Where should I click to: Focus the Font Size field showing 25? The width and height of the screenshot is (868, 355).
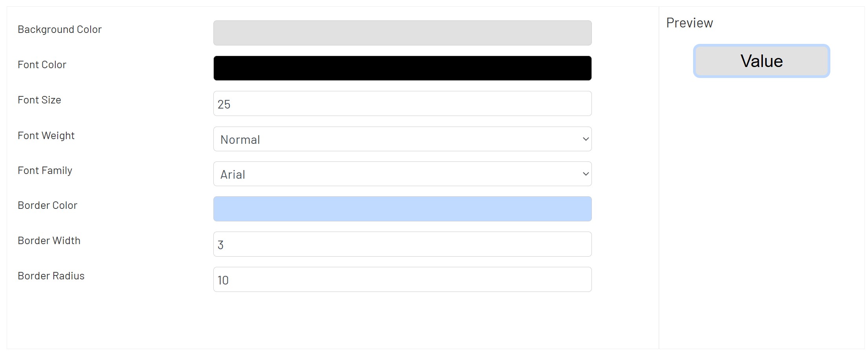coord(402,104)
